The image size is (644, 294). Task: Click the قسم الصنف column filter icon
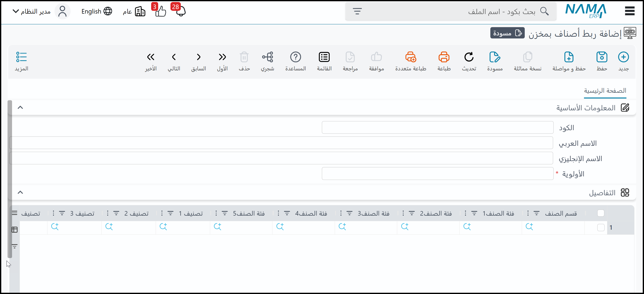click(536, 213)
